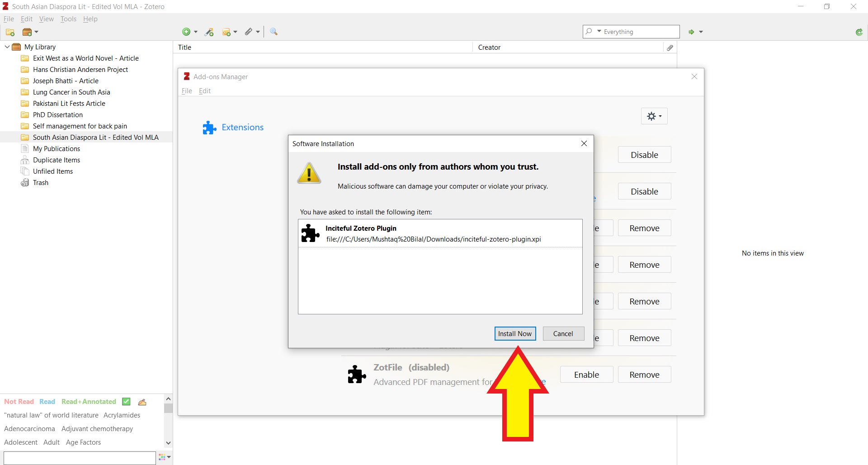
Task: Filter by Adult tag
Action: (x=52, y=442)
